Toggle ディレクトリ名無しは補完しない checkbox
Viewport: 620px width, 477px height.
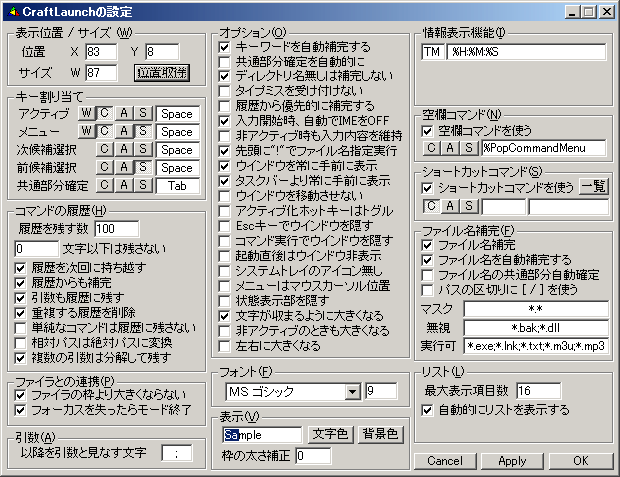224,76
